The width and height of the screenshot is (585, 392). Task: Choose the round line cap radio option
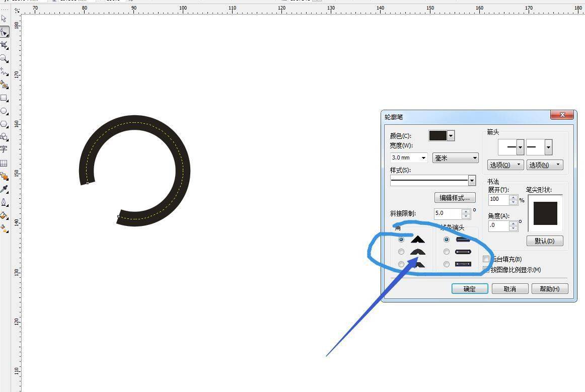tap(447, 252)
